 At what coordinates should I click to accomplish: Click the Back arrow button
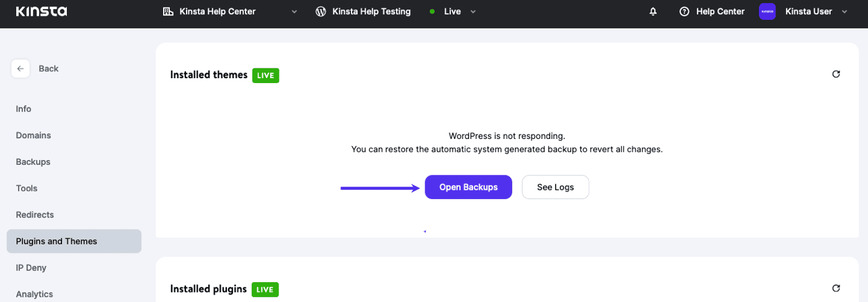point(20,69)
